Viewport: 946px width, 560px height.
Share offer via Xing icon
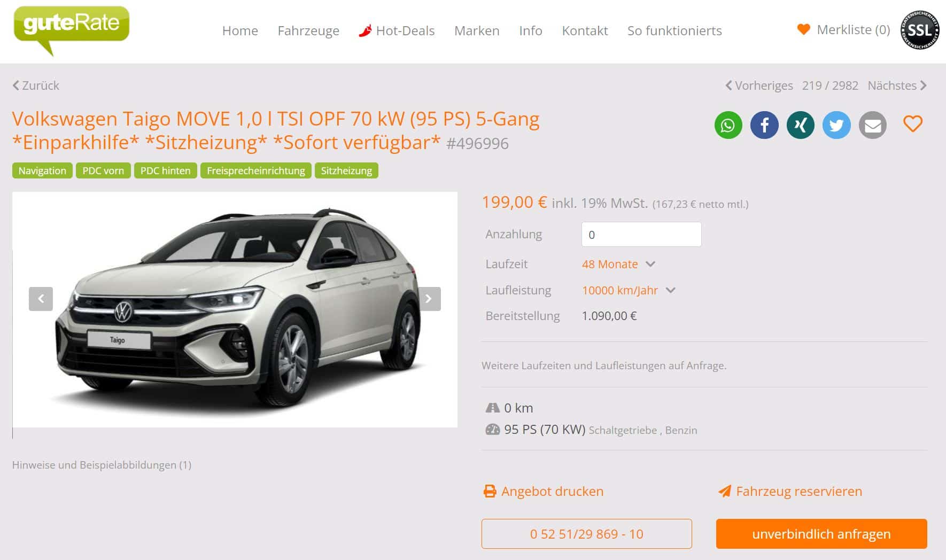tap(800, 125)
